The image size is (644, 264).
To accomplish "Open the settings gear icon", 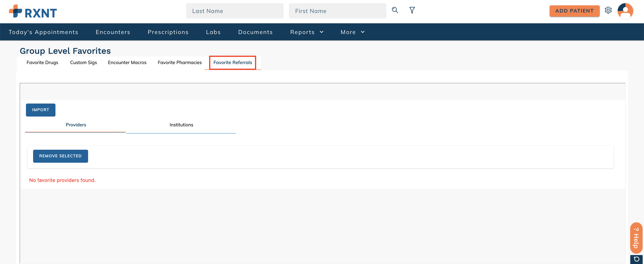I will pos(608,10).
